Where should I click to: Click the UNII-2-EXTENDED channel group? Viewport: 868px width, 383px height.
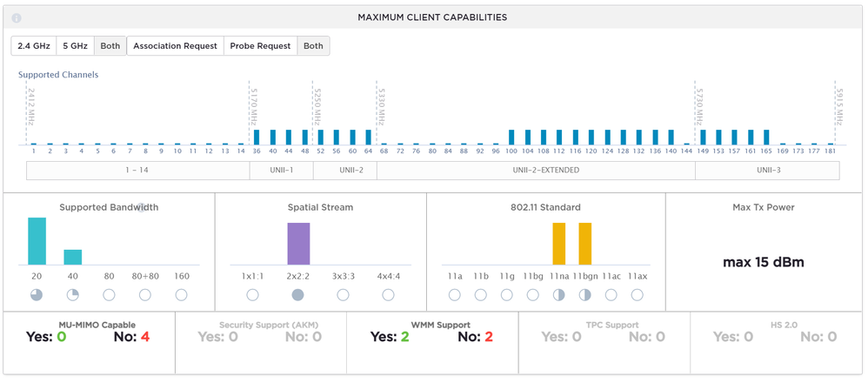536,171
